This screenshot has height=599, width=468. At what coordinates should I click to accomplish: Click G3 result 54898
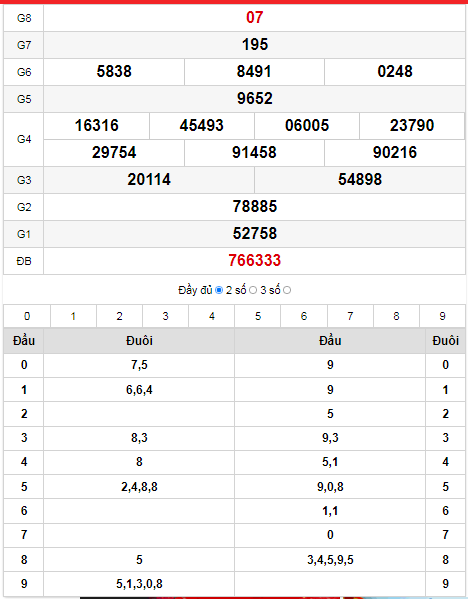click(x=360, y=180)
